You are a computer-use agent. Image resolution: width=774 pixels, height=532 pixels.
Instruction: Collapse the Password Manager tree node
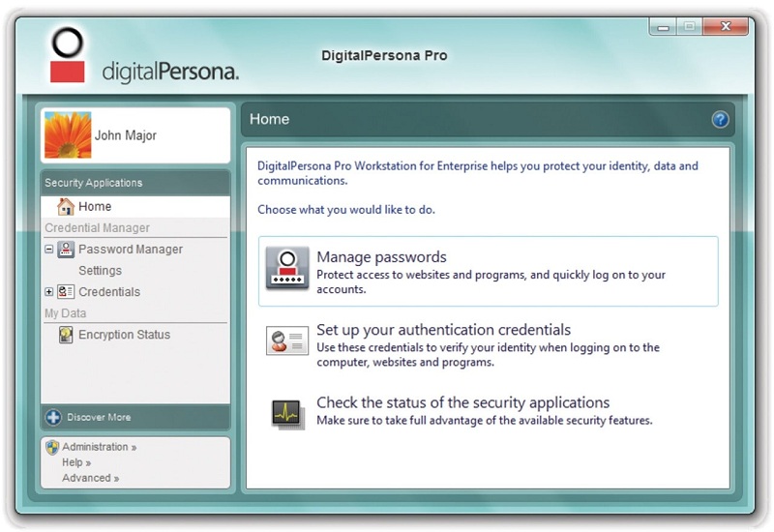pyautogui.click(x=49, y=250)
